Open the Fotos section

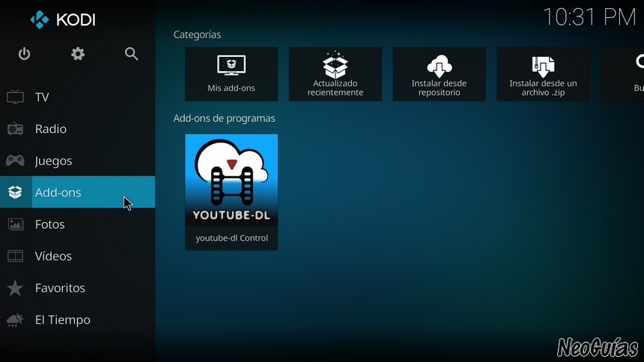[78, 224]
